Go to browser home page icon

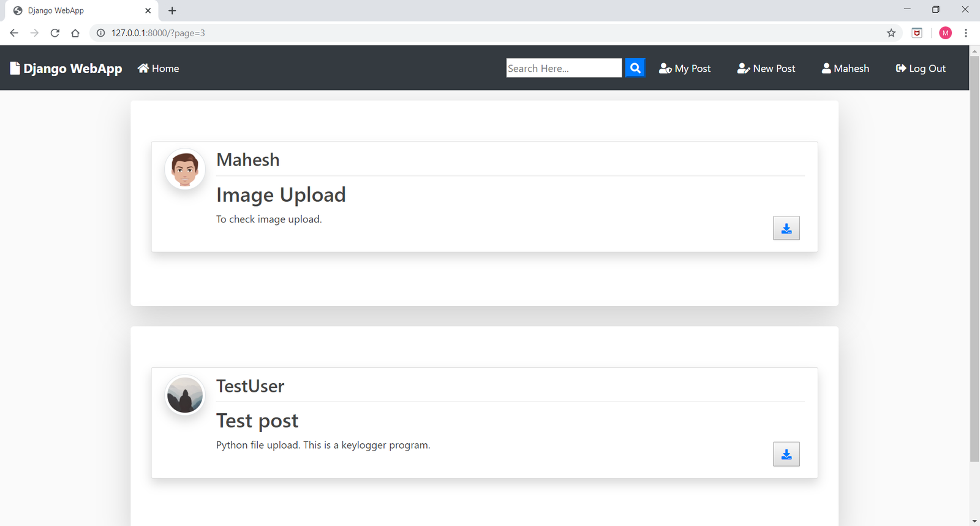[75, 33]
